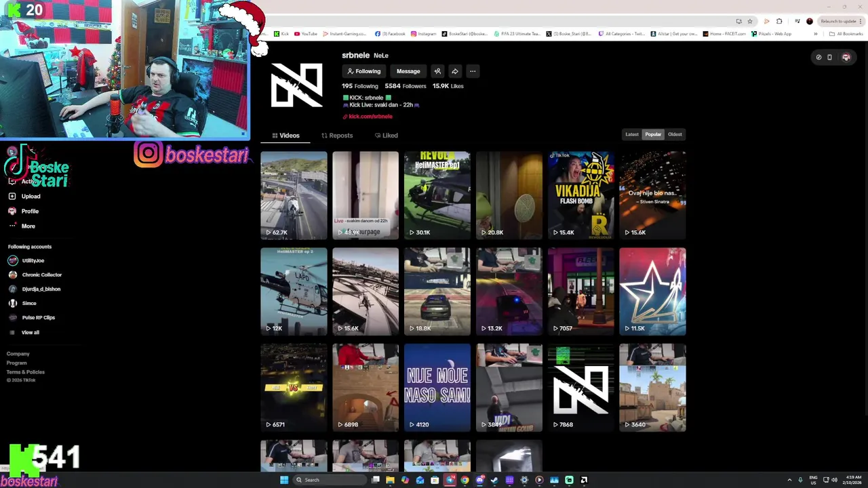Open the Home - FACEIT.com bookmark
This screenshot has height=488, width=868.
tap(724, 34)
